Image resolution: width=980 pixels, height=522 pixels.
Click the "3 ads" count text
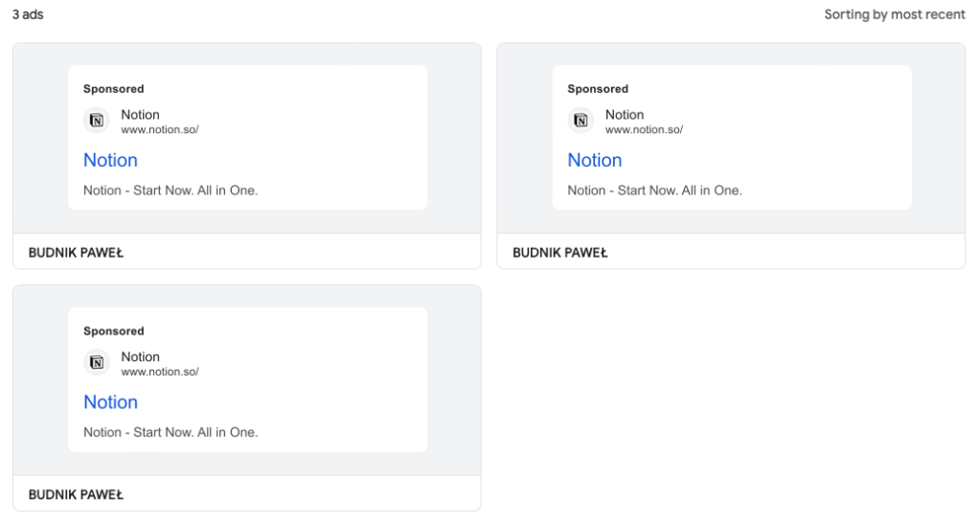click(28, 15)
